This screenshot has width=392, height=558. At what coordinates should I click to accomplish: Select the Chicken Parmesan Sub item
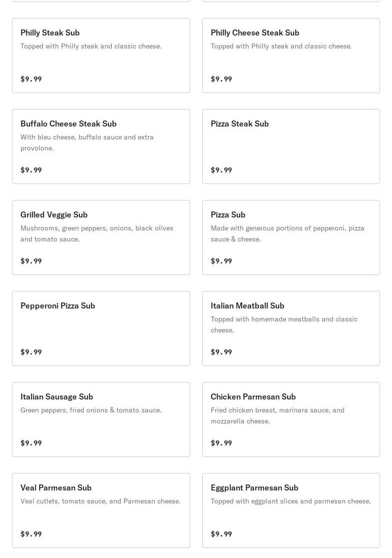[x=291, y=419]
